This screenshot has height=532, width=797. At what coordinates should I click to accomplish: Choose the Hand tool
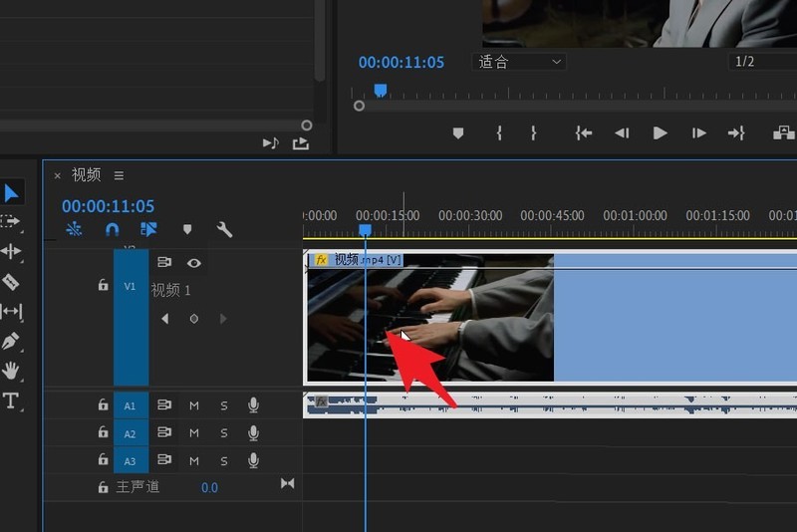click(11, 371)
